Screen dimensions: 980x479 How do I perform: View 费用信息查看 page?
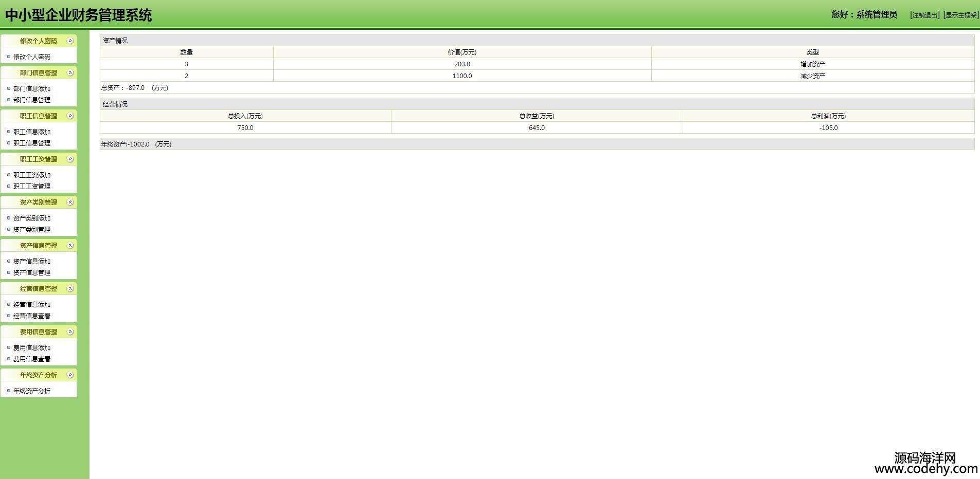pyautogui.click(x=32, y=359)
